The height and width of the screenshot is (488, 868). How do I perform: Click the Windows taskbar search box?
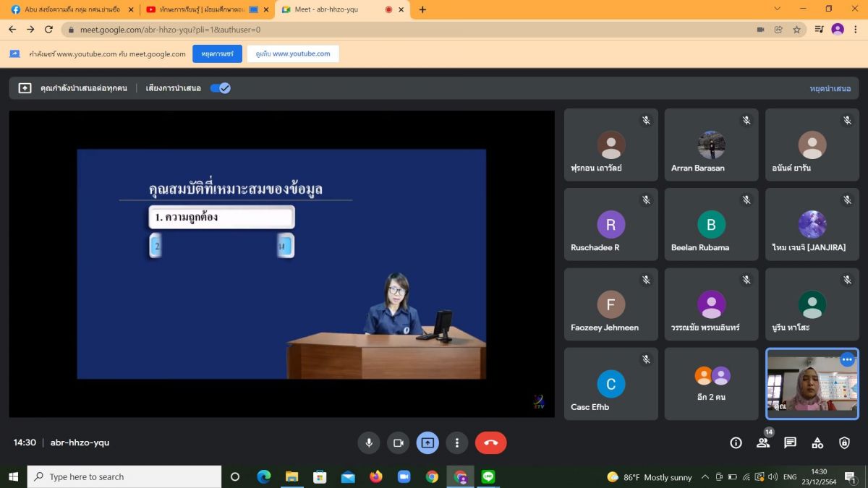coord(124,477)
